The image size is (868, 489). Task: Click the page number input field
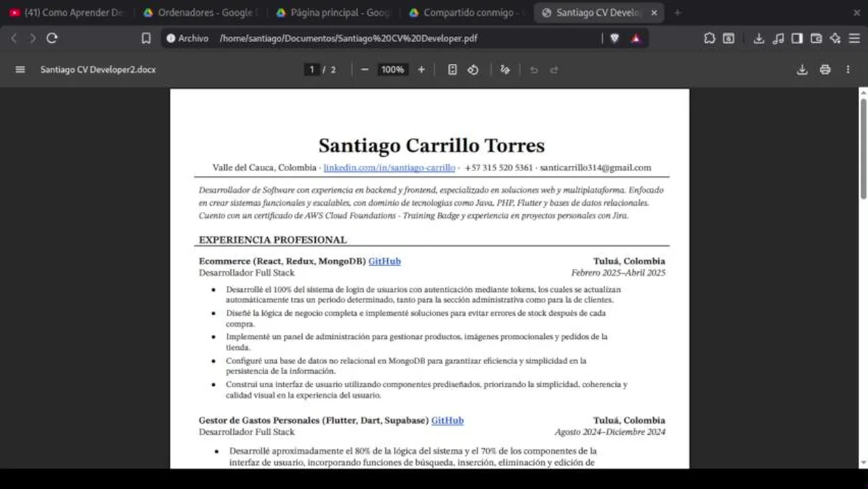coord(312,69)
